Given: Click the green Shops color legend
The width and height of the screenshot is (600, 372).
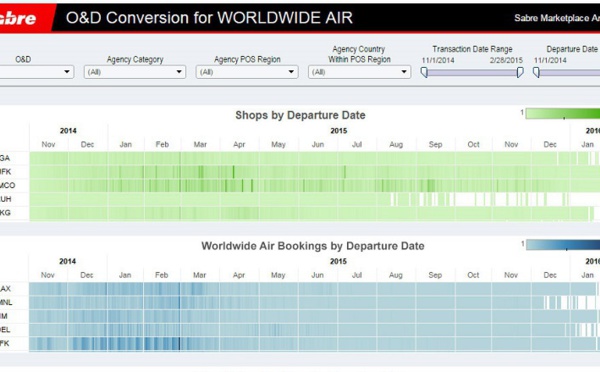Looking at the screenshot, I should 562,114.
